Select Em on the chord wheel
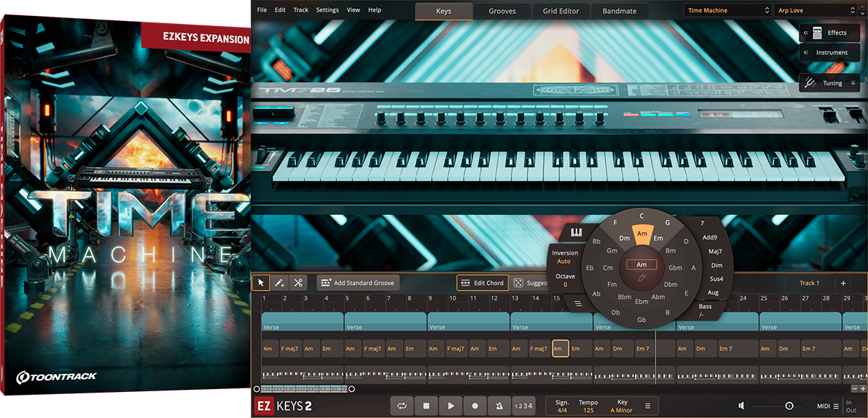868x418 pixels. pyautogui.click(x=658, y=238)
